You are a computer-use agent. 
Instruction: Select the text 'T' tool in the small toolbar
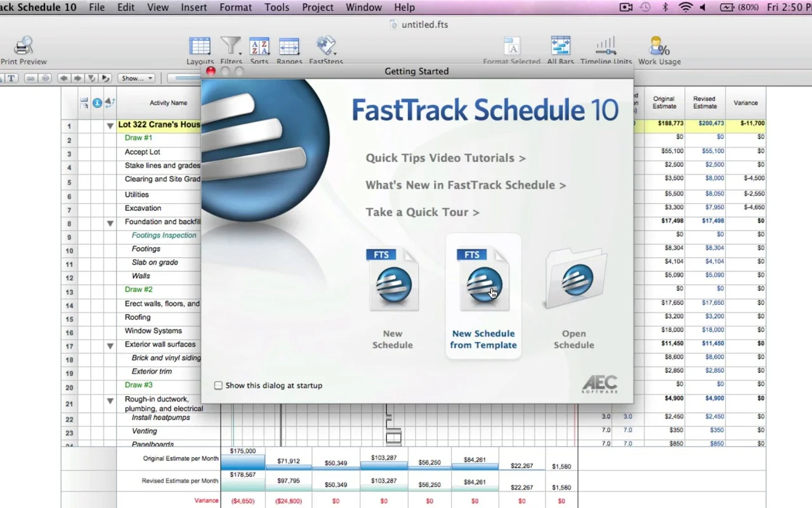point(11,78)
